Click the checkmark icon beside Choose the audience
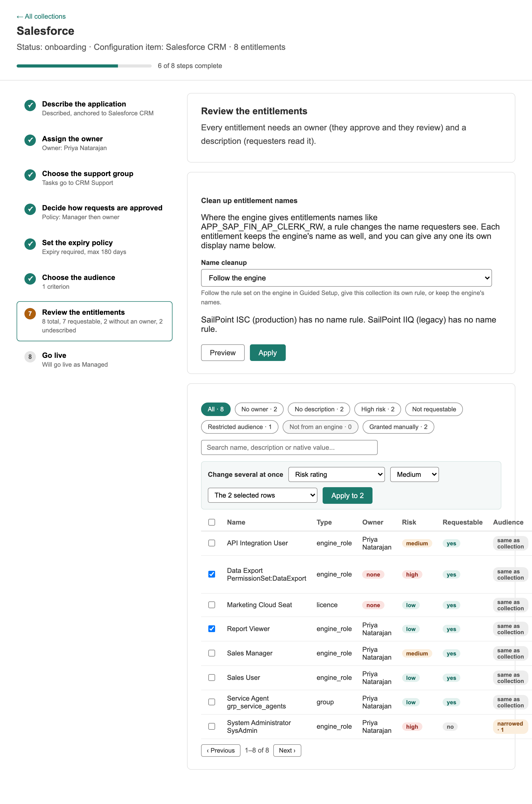Screen dimensions: 532x804 pyautogui.click(x=30, y=279)
